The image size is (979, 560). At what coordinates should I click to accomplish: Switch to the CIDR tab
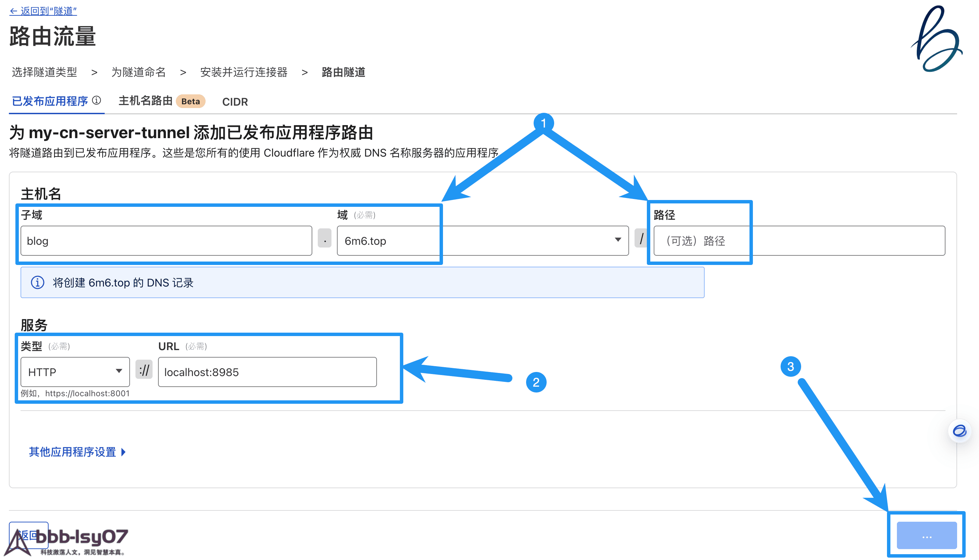[235, 102]
